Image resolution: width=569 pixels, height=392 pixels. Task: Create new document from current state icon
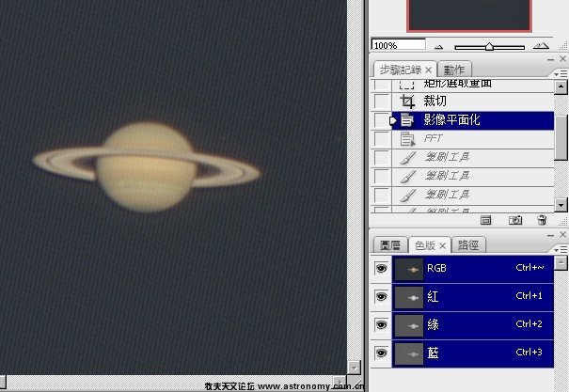pyautogui.click(x=487, y=220)
